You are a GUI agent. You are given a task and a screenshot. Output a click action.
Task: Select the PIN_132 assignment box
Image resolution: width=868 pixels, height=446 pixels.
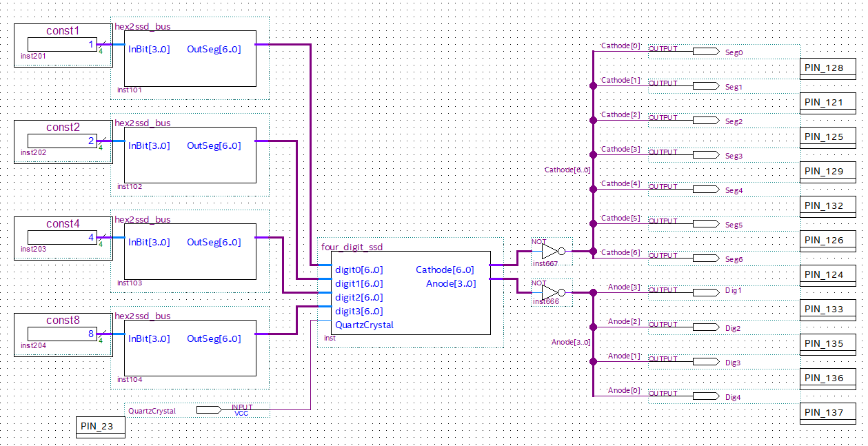[x=828, y=206]
